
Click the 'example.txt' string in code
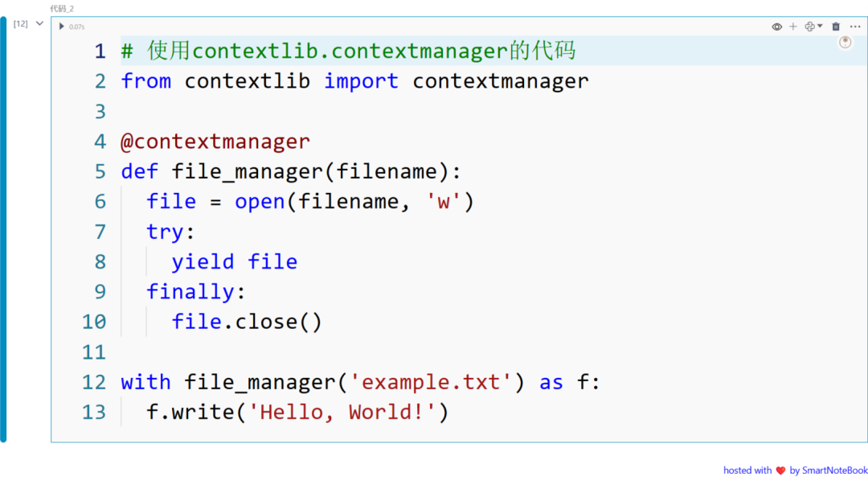429,382
